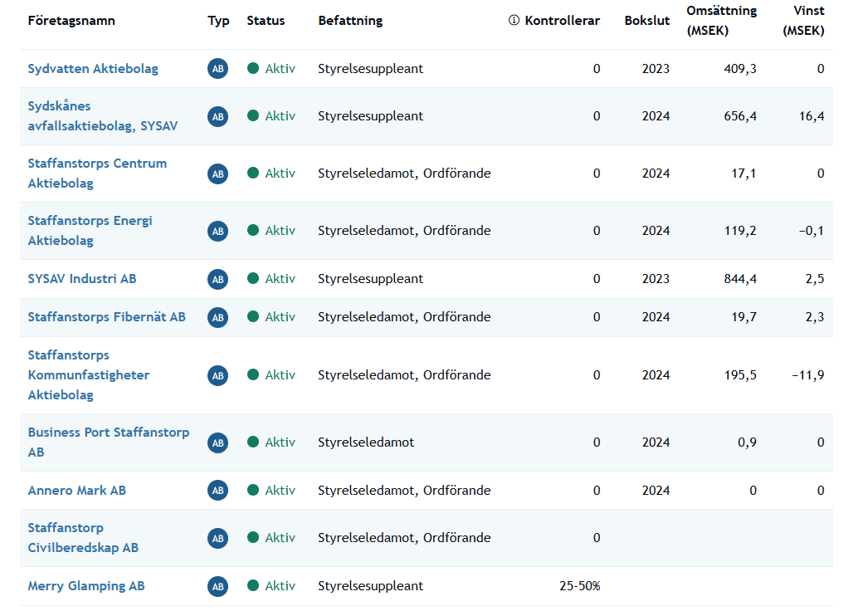Open the Merry Glamping AB link
This screenshot has height=616, width=868.
(x=86, y=586)
